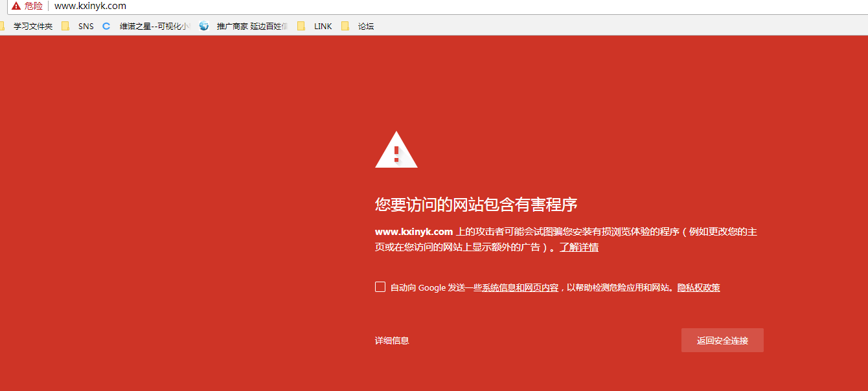
Task: Expand the 详细信息 details section
Action: pyautogui.click(x=391, y=340)
